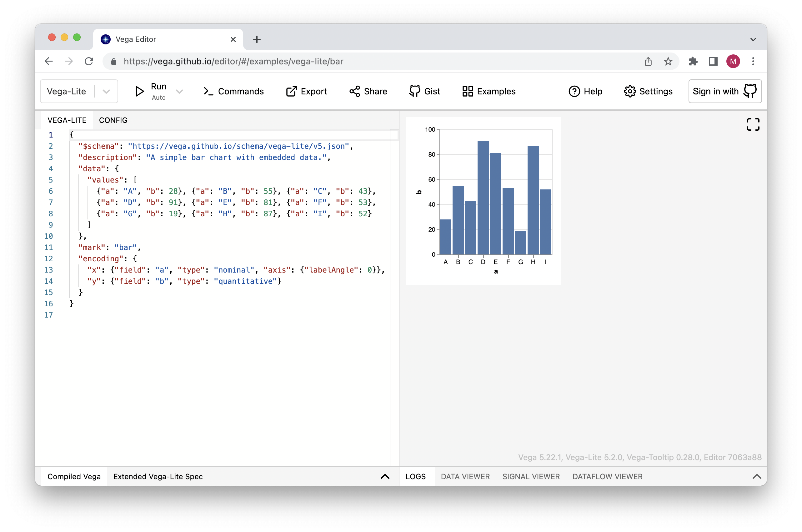The height and width of the screenshot is (532, 802).
Task: Switch to the SIGNAL VIEWER tab
Action: click(531, 476)
